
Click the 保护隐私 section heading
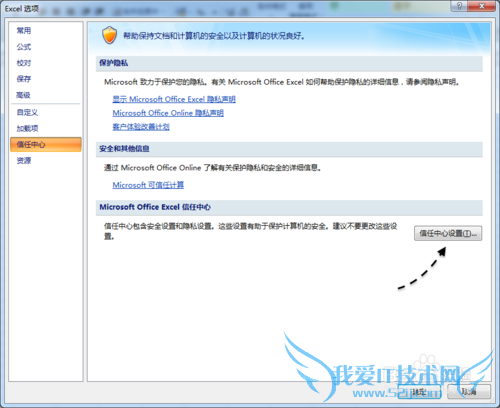113,63
